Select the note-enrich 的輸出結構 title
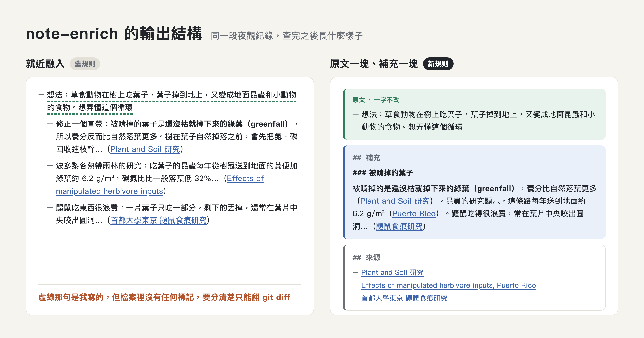Screen dimensions: 644x338 (114, 34)
